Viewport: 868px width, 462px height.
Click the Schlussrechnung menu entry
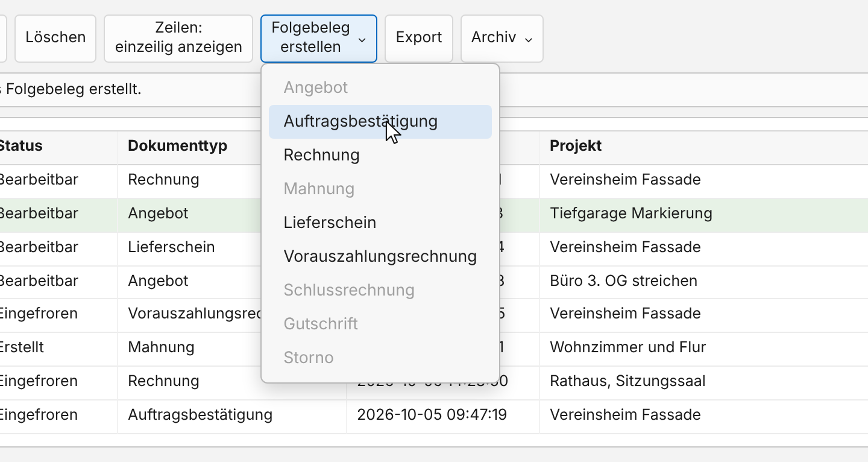[x=380, y=290]
